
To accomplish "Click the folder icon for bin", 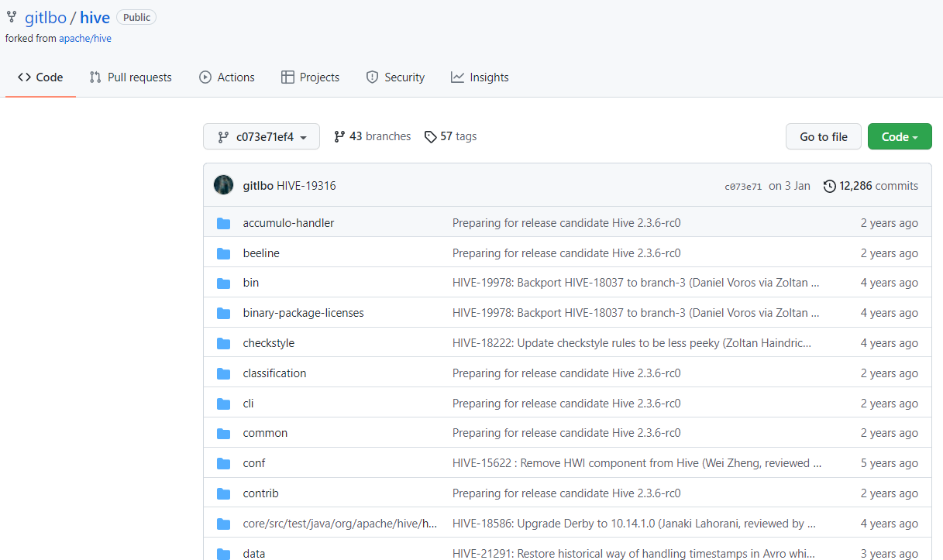I will point(224,283).
